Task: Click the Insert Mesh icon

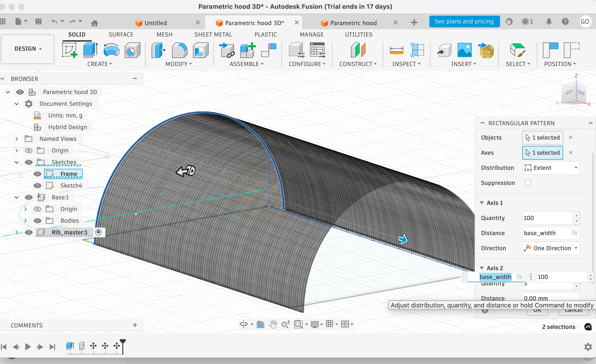Action: pos(486,50)
